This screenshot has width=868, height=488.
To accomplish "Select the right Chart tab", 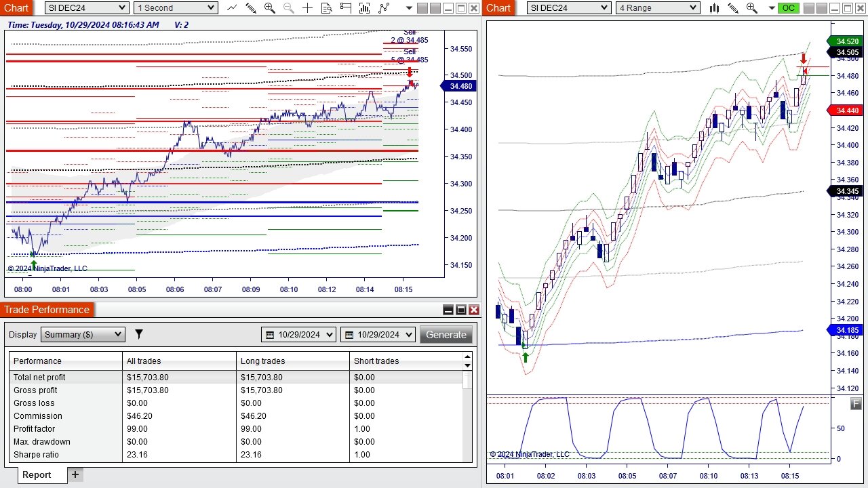I will point(498,7).
